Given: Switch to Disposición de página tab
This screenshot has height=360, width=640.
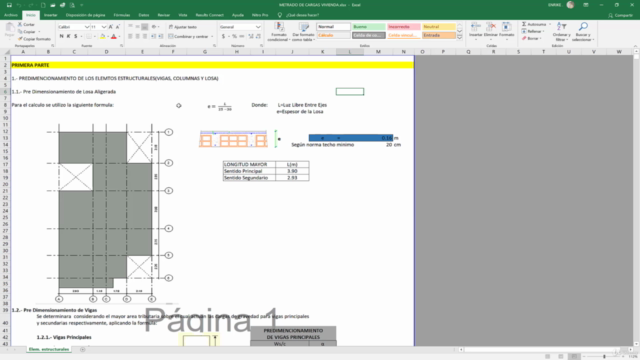Looking at the screenshot, I should (x=85, y=15).
